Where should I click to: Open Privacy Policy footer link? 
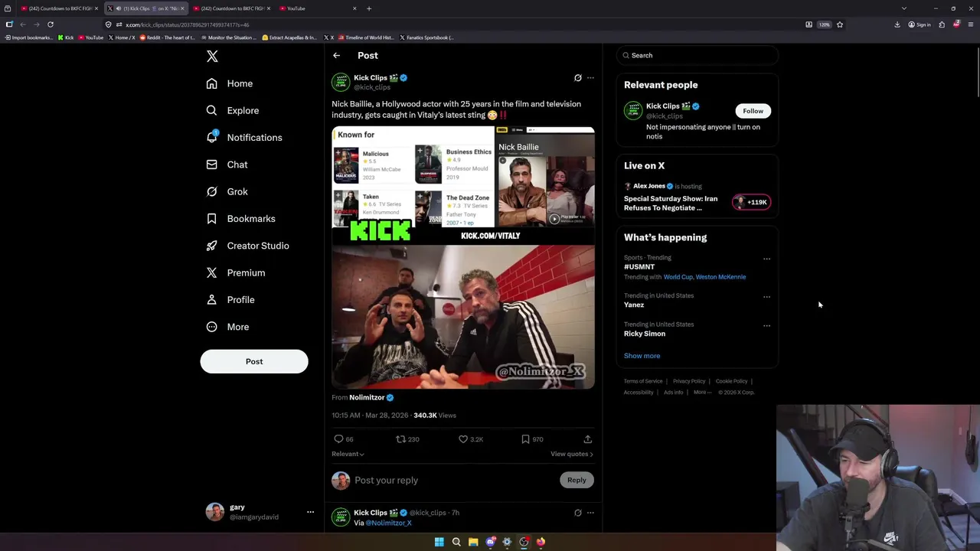689,381
